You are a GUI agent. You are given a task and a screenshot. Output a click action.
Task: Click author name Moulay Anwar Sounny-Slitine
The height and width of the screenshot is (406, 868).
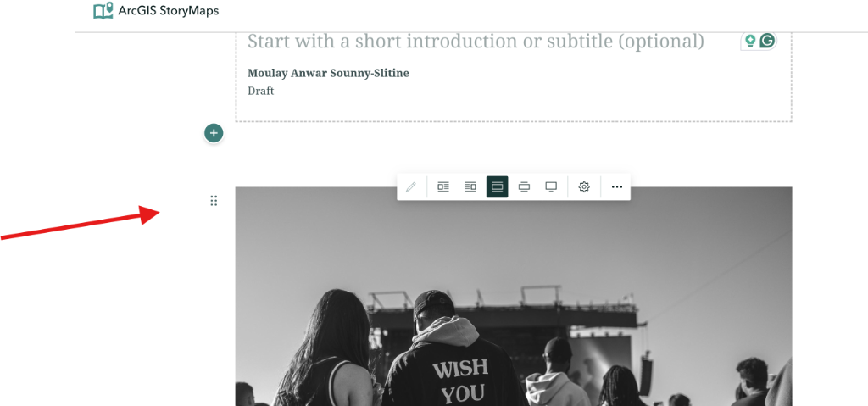click(x=328, y=73)
